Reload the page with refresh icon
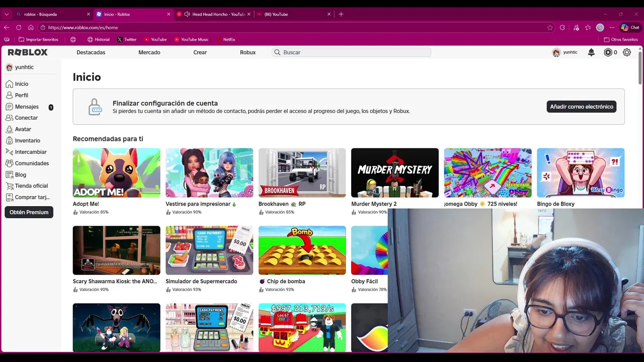Viewport: 644px width, 362px height. 19,28
